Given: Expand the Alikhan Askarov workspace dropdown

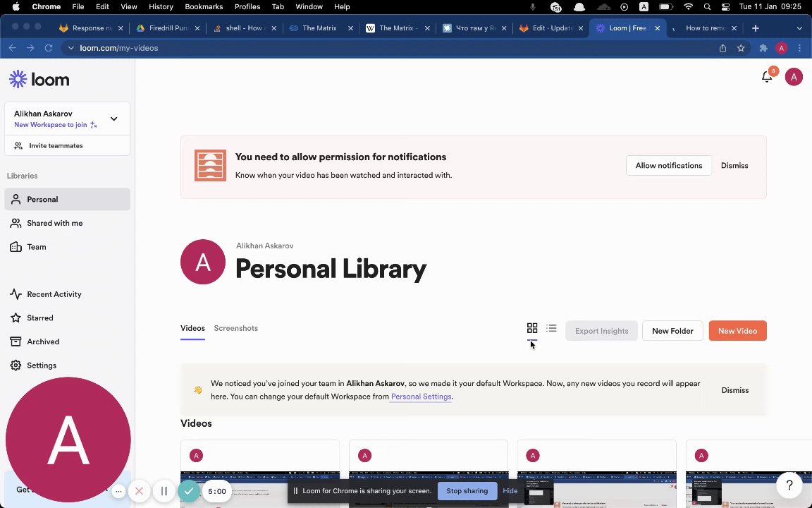Looking at the screenshot, I should point(113,119).
